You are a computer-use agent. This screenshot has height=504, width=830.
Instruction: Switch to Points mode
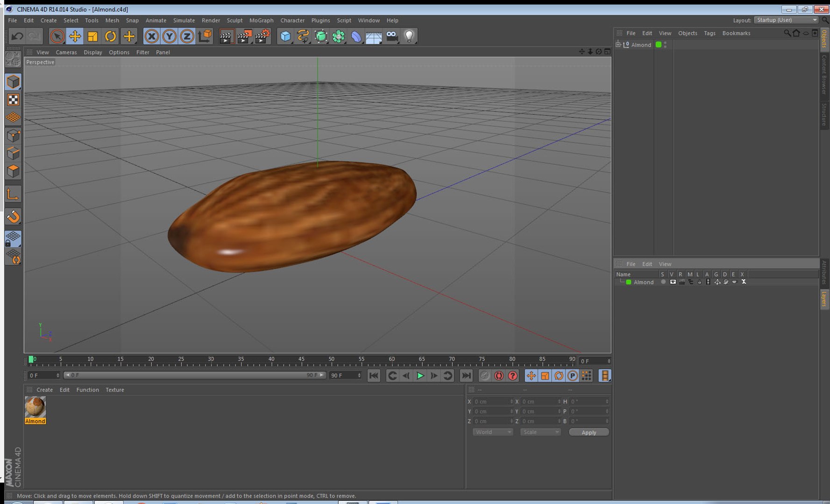click(13, 135)
